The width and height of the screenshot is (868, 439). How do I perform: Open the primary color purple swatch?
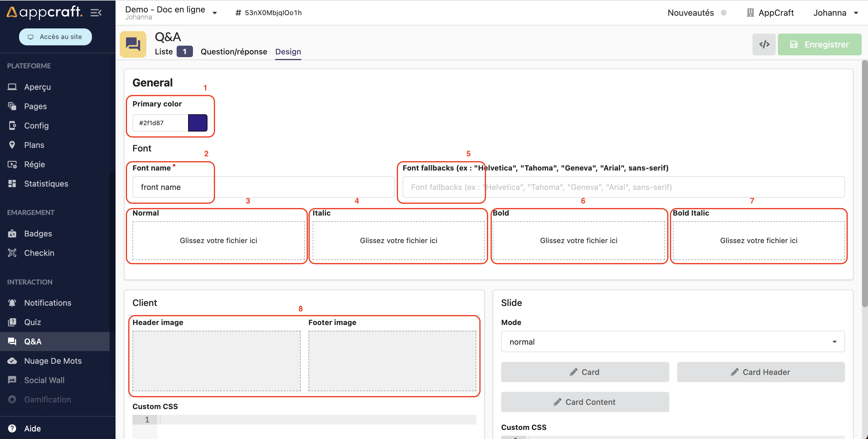tap(197, 123)
